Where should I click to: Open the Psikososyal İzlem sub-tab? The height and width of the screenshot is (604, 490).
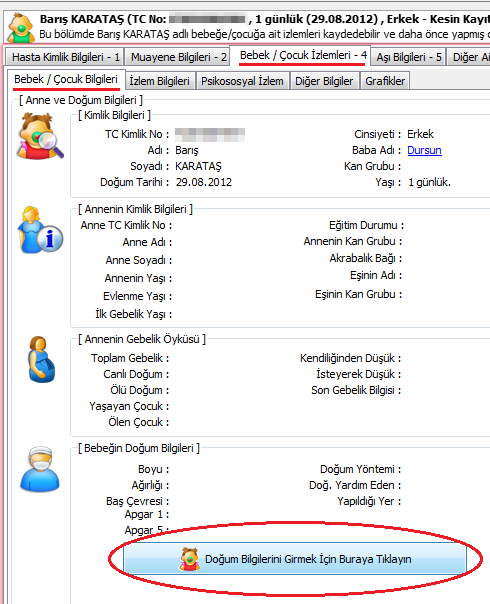[242, 81]
